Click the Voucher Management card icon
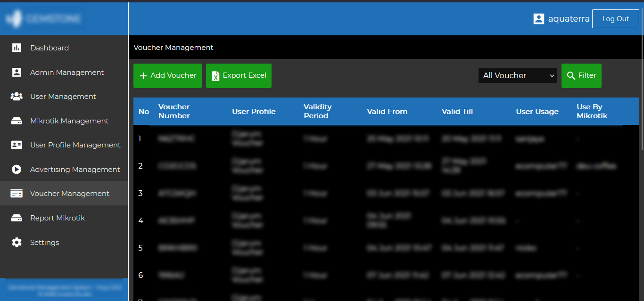 pos(17,194)
